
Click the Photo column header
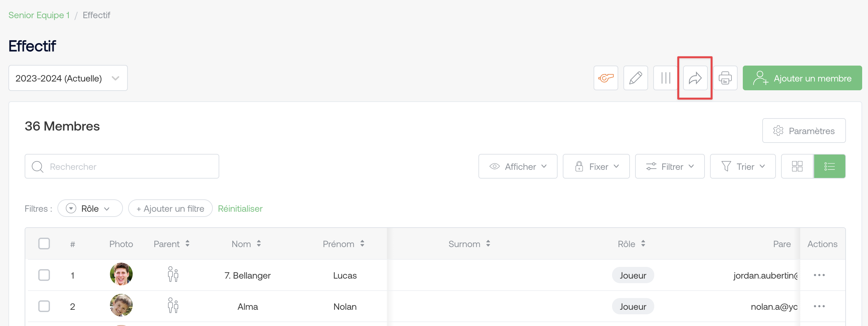pos(121,244)
